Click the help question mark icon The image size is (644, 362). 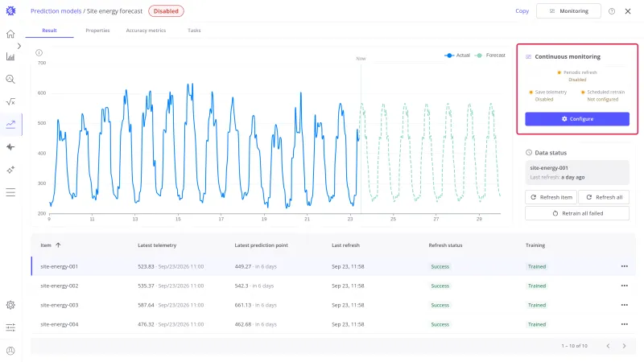point(612,11)
